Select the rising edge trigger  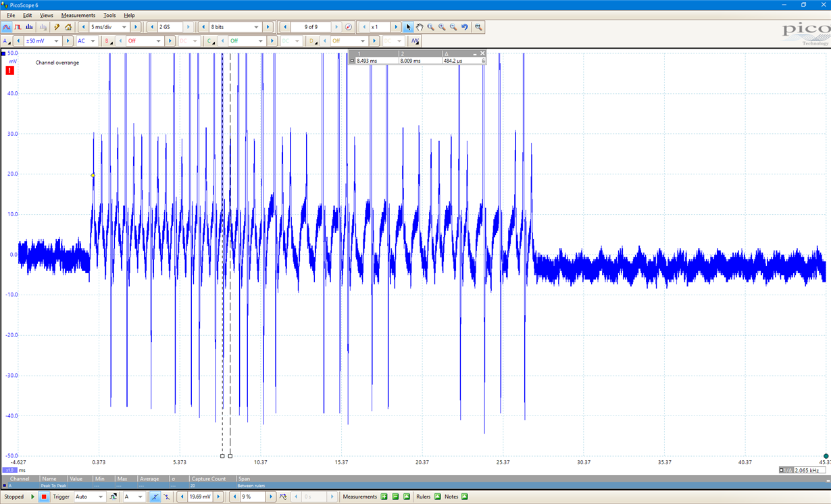pos(155,497)
